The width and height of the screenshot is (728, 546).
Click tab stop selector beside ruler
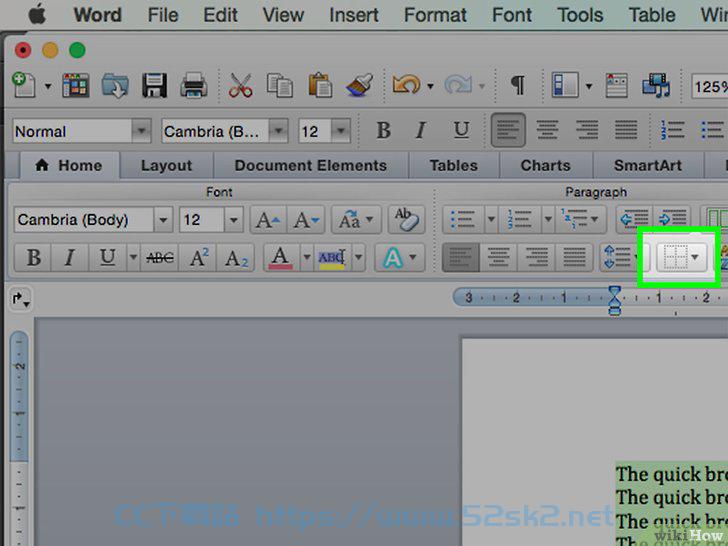20,299
